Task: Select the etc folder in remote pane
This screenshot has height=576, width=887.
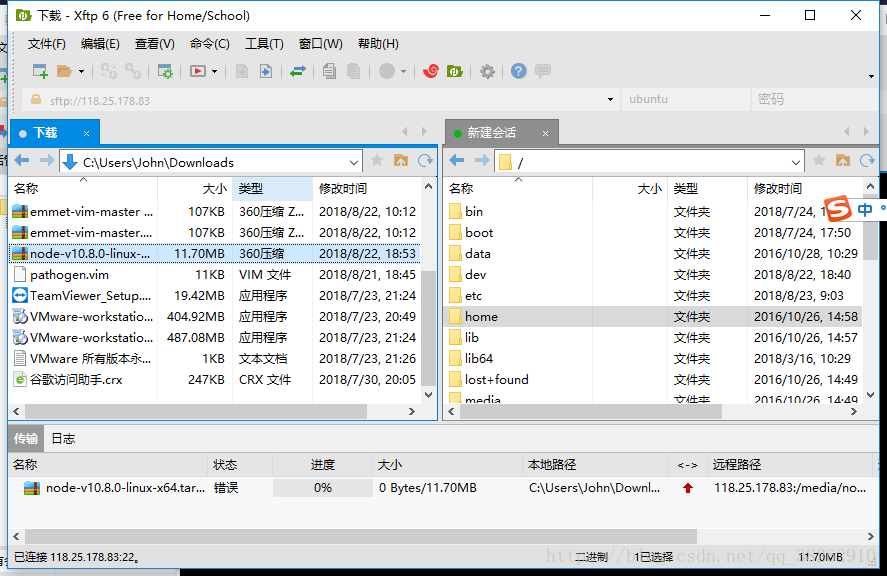Action: 653,295
